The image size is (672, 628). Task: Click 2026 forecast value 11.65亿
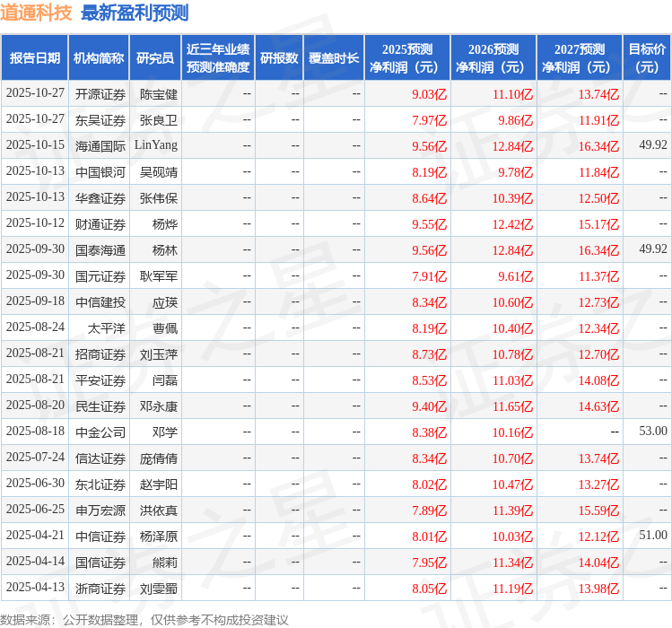pos(512,406)
